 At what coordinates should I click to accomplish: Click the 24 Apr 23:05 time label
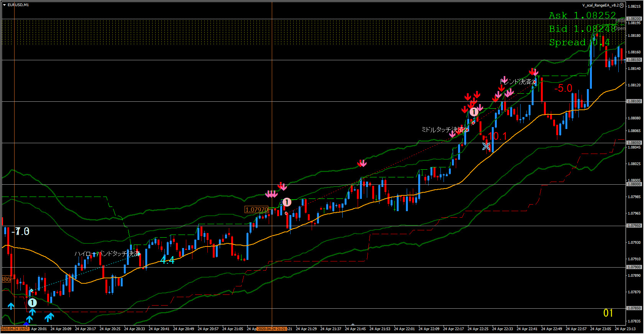pos(601,329)
